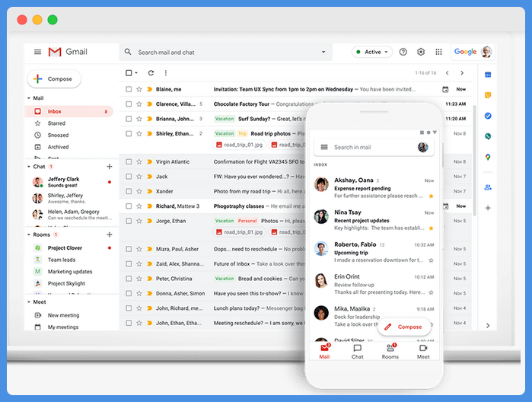
Task: Tap the phone Compose button
Action: pyautogui.click(x=403, y=327)
